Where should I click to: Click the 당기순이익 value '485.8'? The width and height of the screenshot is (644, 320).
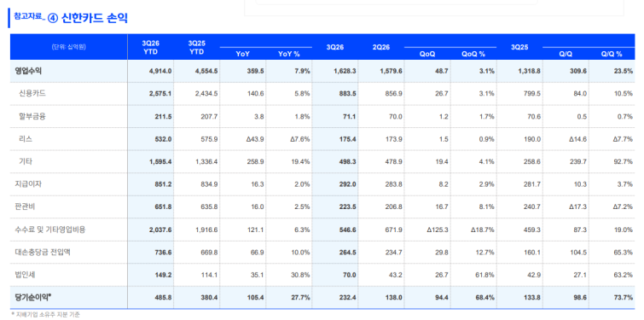pyautogui.click(x=164, y=298)
